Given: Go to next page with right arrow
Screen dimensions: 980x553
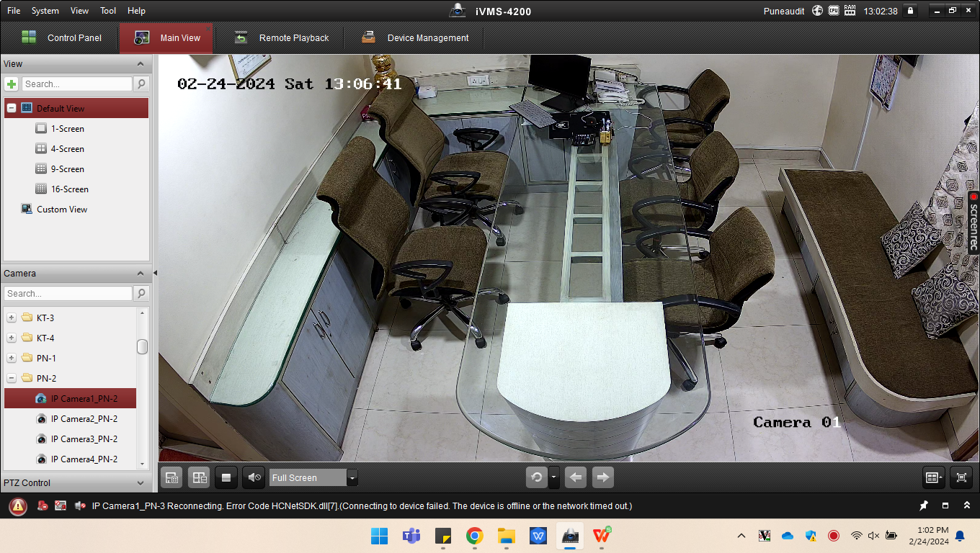Looking at the screenshot, I should [x=603, y=477].
